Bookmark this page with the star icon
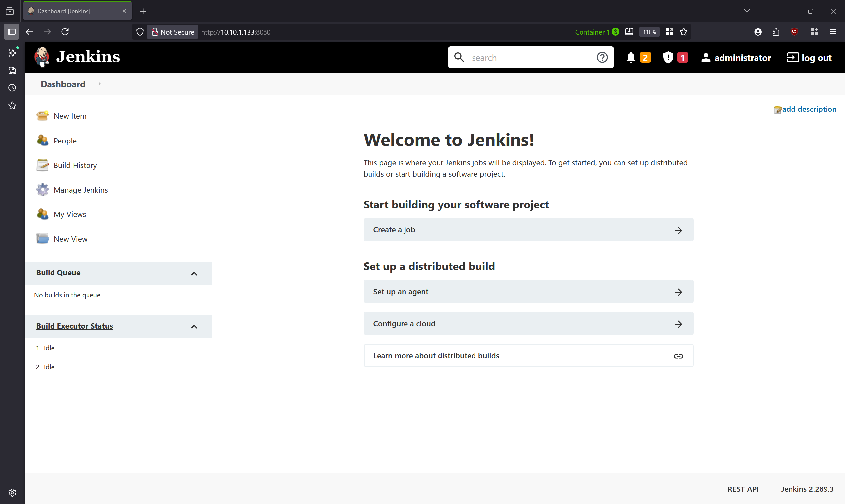The height and width of the screenshot is (504, 845). tap(684, 32)
